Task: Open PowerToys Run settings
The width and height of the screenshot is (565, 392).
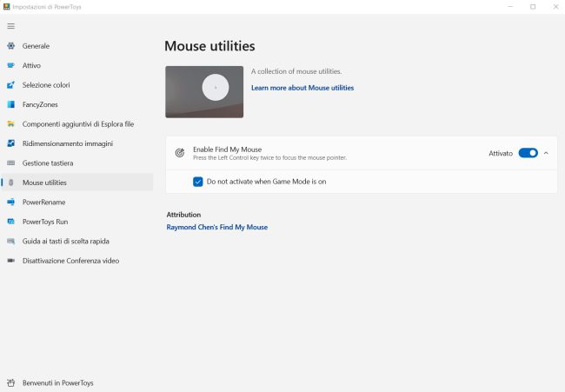Action: [76, 222]
